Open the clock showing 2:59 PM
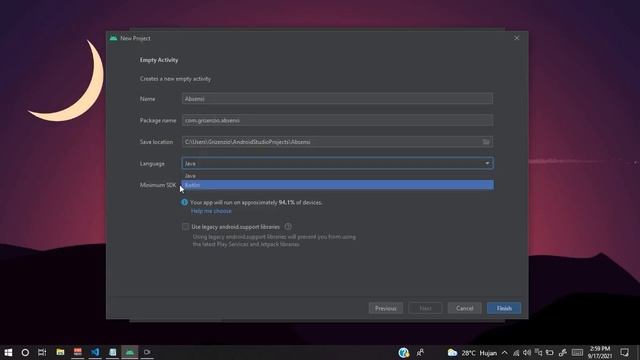This screenshot has width=640, height=360. (x=600, y=352)
